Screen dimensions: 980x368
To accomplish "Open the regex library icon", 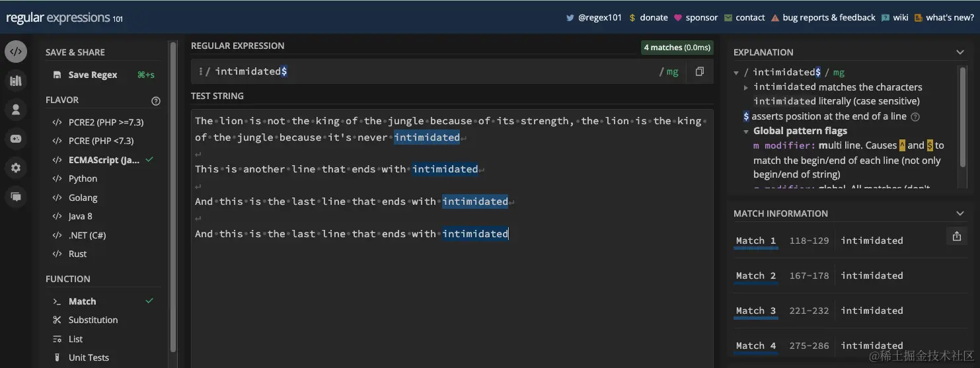I will coord(16,81).
